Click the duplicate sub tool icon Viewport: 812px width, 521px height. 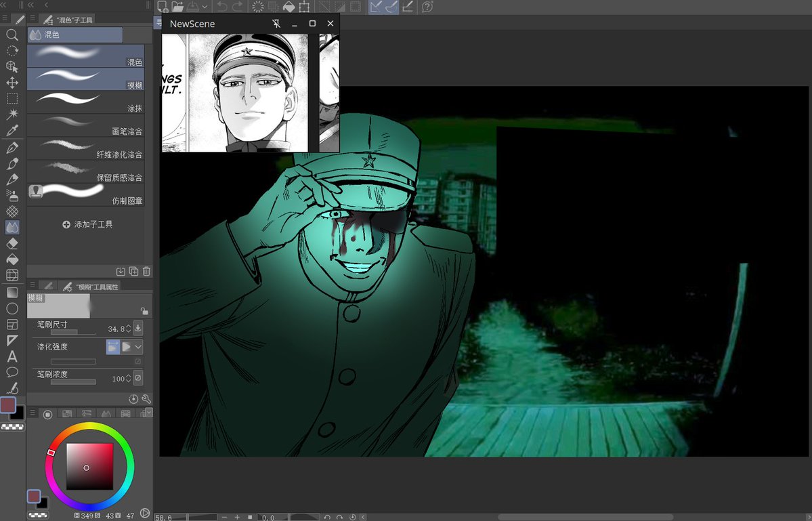pyautogui.click(x=133, y=272)
